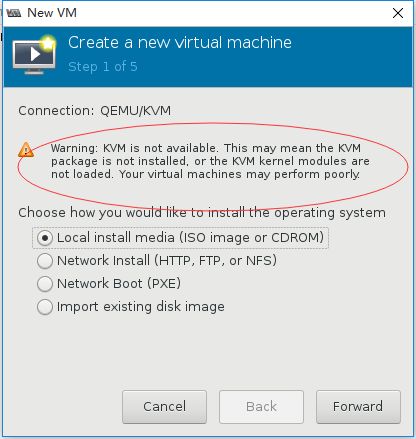Click the 'New VM' window title text
This screenshot has height=439, width=416.
point(52,13)
